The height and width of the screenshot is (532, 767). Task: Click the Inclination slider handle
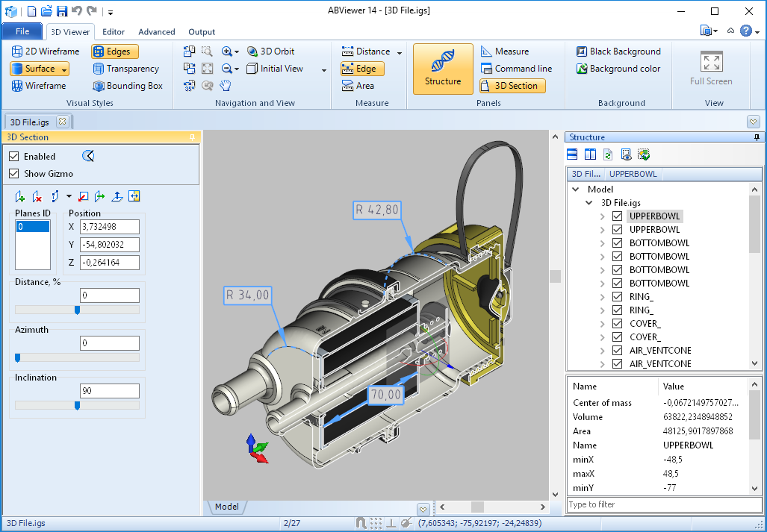click(x=77, y=406)
